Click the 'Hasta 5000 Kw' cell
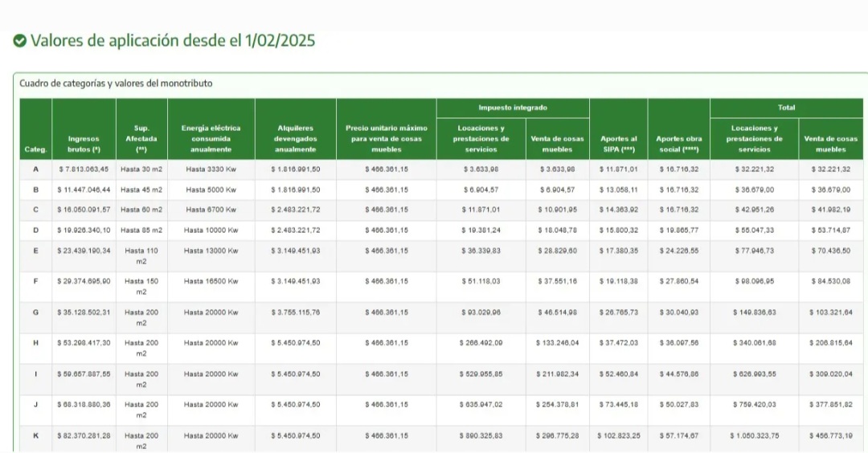 (x=211, y=190)
